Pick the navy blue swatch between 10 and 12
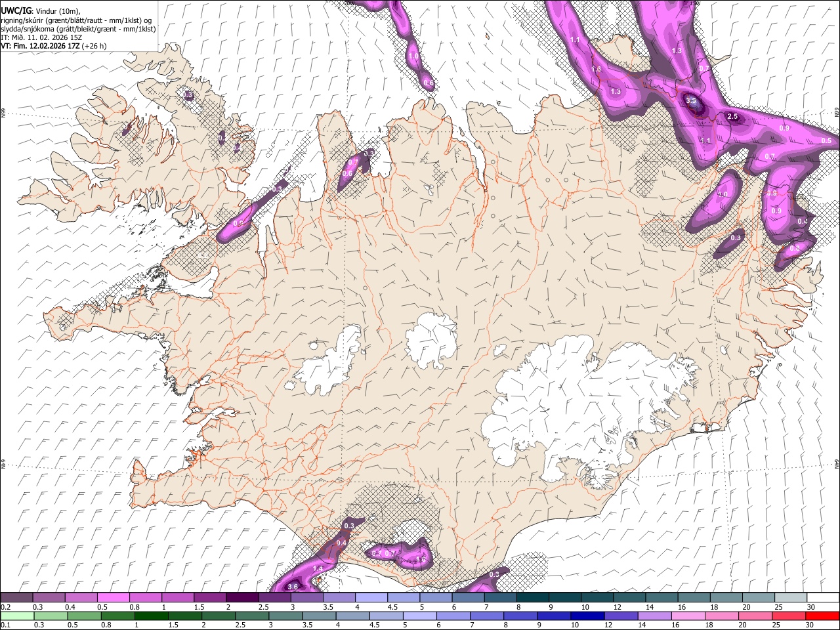 pyautogui.click(x=586, y=616)
